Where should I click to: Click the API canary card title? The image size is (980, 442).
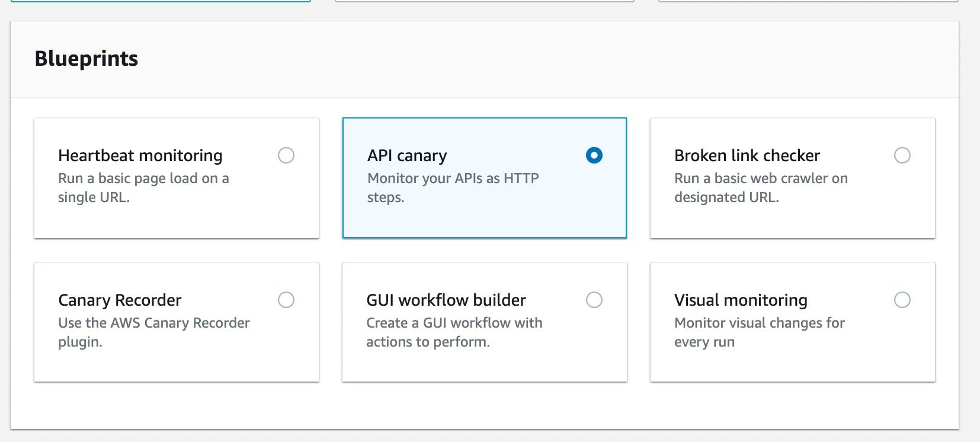click(x=407, y=155)
